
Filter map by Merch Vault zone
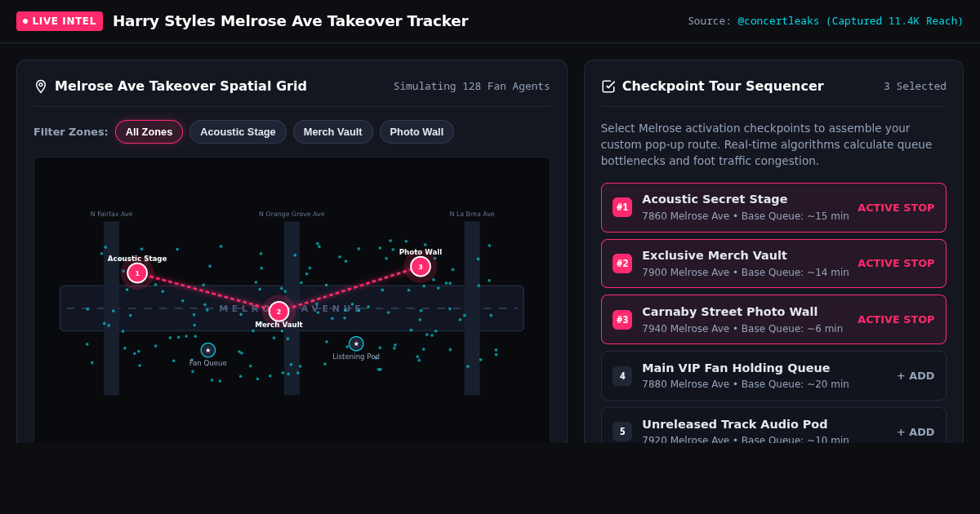coord(332,132)
